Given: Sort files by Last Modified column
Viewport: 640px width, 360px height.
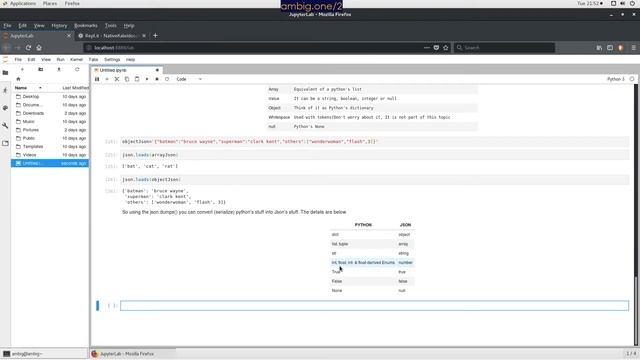Looking at the screenshot, I should click(x=75, y=88).
